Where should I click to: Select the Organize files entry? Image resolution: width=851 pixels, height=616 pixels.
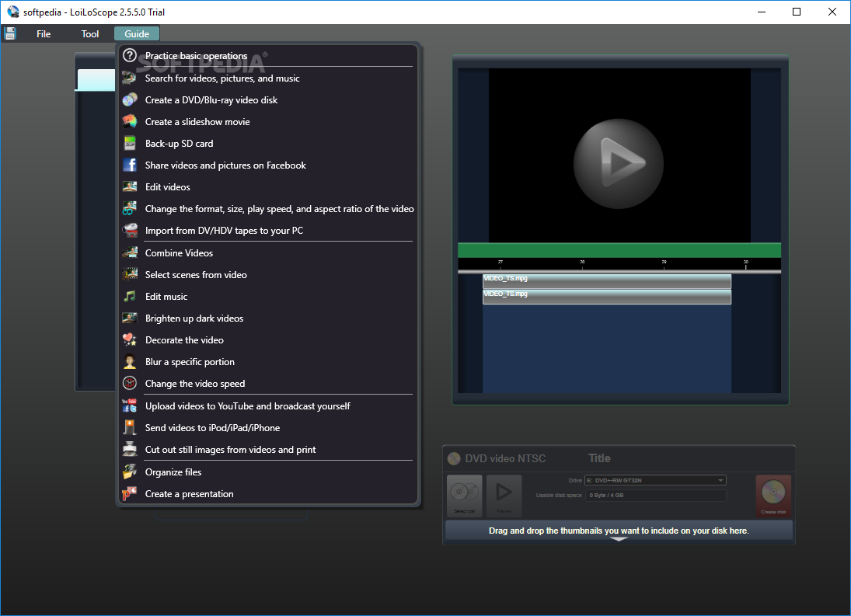tap(173, 472)
